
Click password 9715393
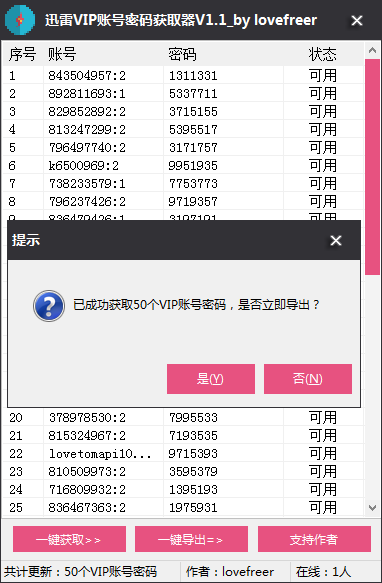click(193, 454)
